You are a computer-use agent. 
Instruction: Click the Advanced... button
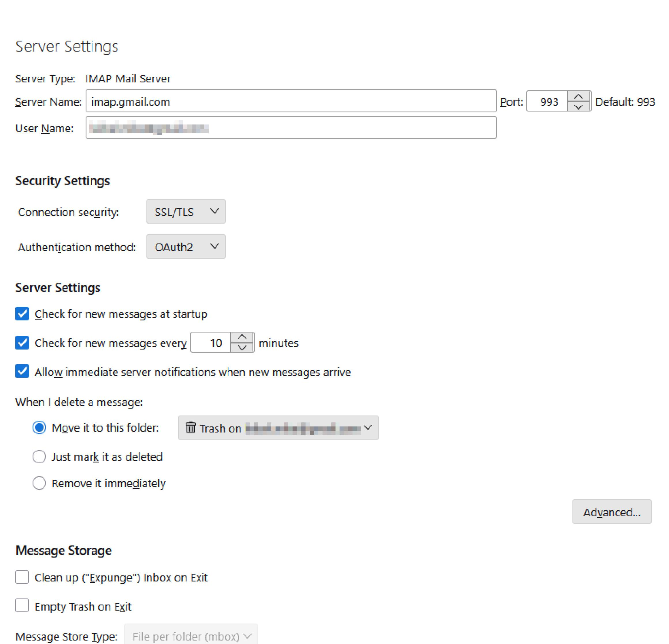pyautogui.click(x=612, y=512)
